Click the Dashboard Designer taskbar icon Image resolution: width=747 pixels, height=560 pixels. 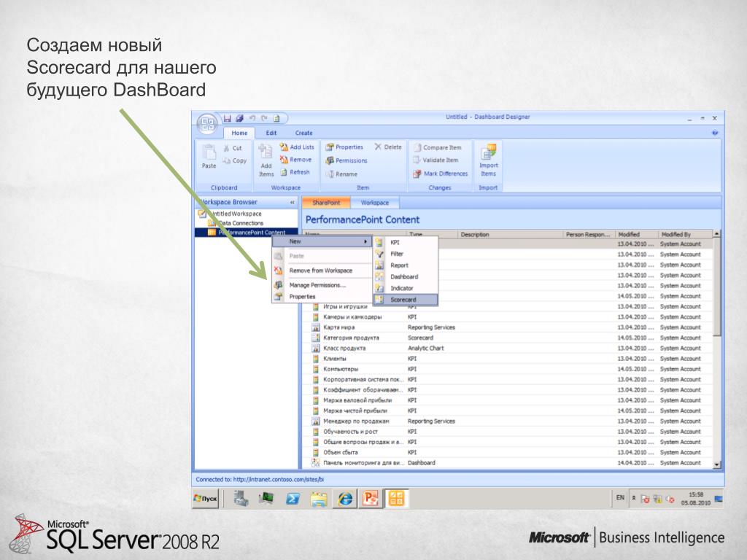396,499
